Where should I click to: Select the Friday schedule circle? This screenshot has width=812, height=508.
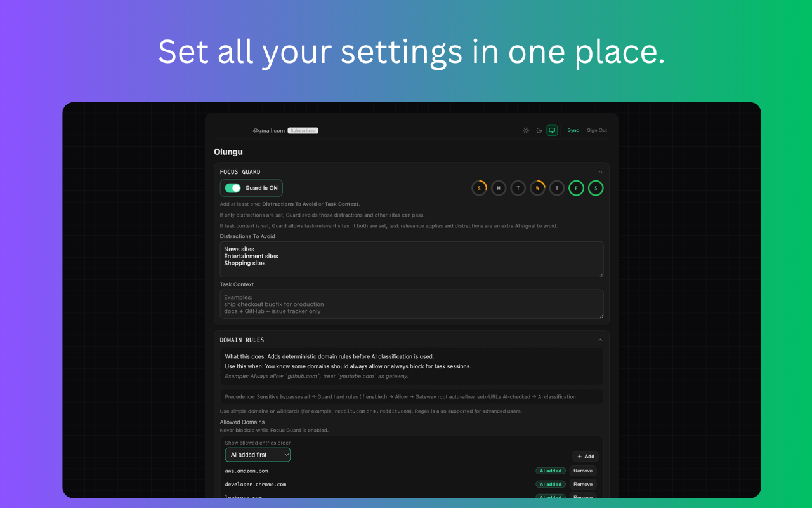[x=576, y=188]
